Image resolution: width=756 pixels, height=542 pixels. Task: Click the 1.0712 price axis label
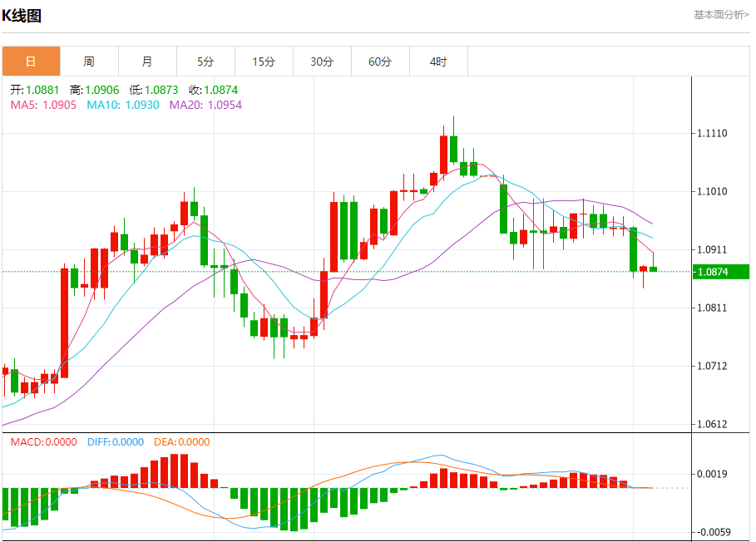[x=713, y=366]
